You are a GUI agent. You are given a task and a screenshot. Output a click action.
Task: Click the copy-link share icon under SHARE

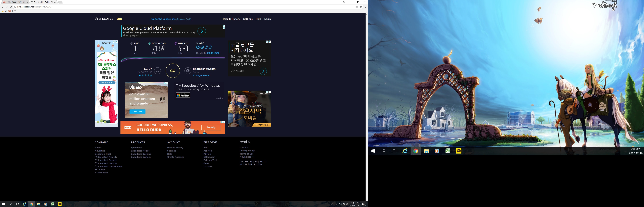[x=198, y=47]
